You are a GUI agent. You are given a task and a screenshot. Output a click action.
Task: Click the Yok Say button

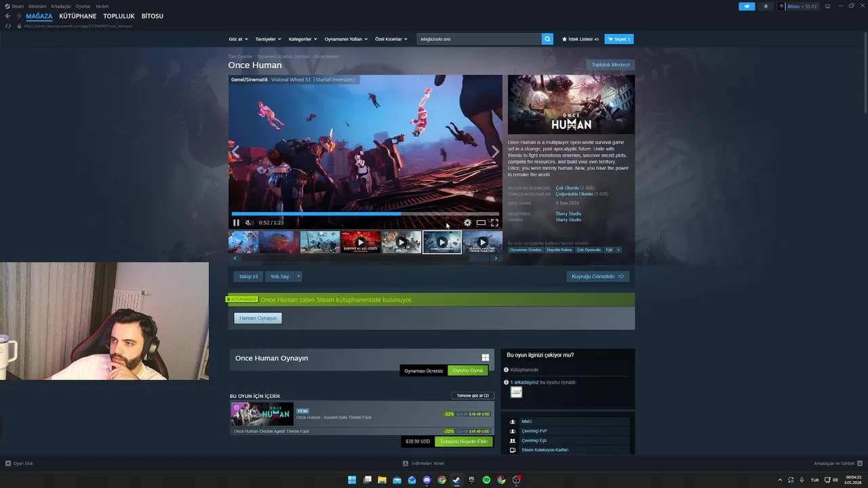280,277
